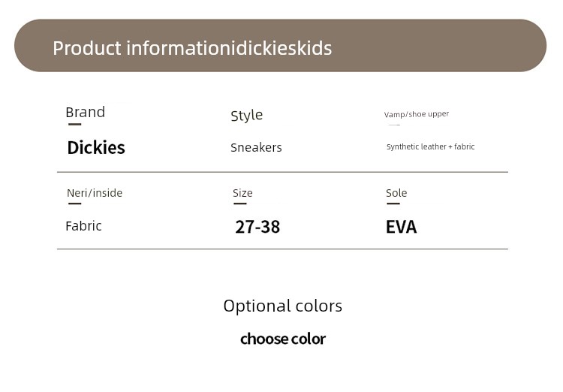The image size is (563, 392).
Task: Select the Vamp/shoe upper label
Action: tap(417, 114)
